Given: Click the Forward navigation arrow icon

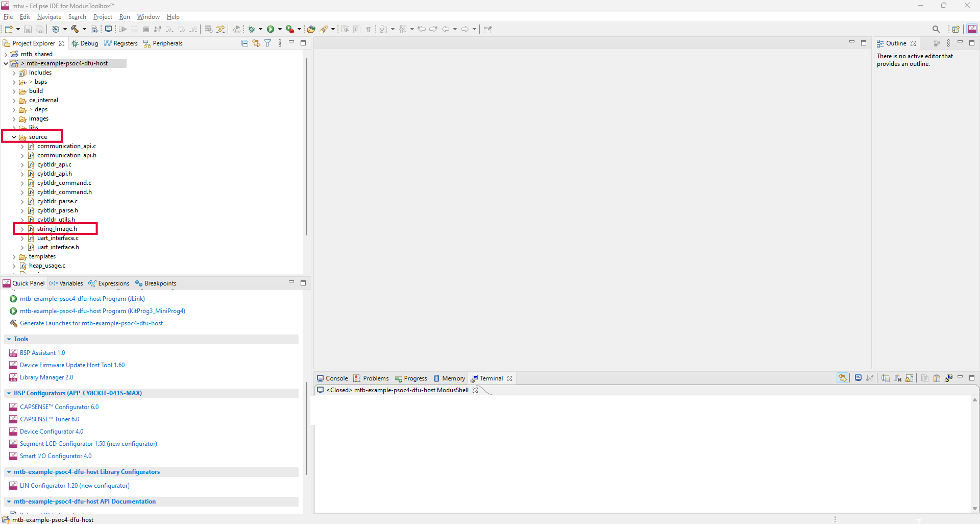Looking at the screenshot, I should tap(465, 29).
